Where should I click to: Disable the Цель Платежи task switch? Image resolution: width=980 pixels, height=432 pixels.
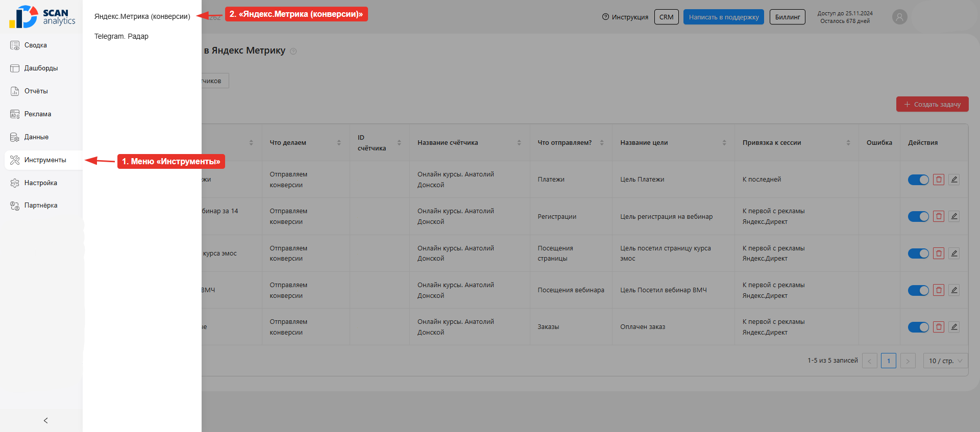point(918,180)
